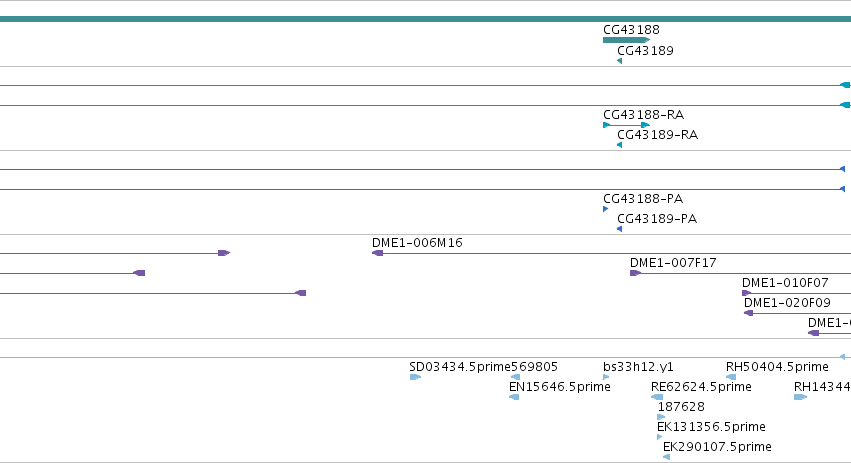Click the 569805 EST glyph
The width and height of the screenshot is (851, 463).
pyautogui.click(x=515, y=377)
